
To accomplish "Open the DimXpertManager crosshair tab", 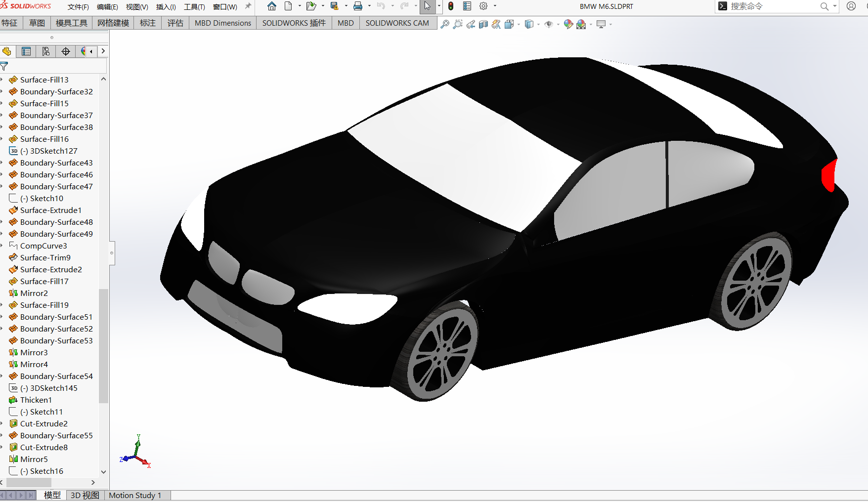I will click(66, 51).
